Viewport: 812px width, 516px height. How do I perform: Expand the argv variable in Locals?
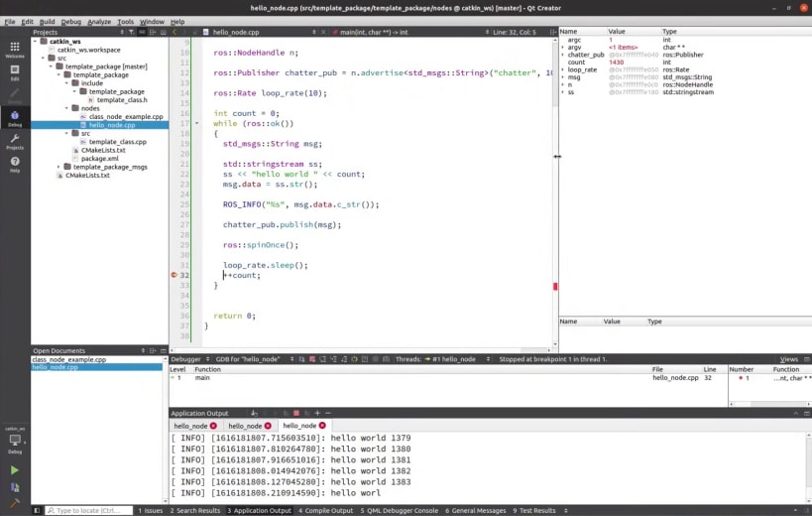click(x=563, y=48)
